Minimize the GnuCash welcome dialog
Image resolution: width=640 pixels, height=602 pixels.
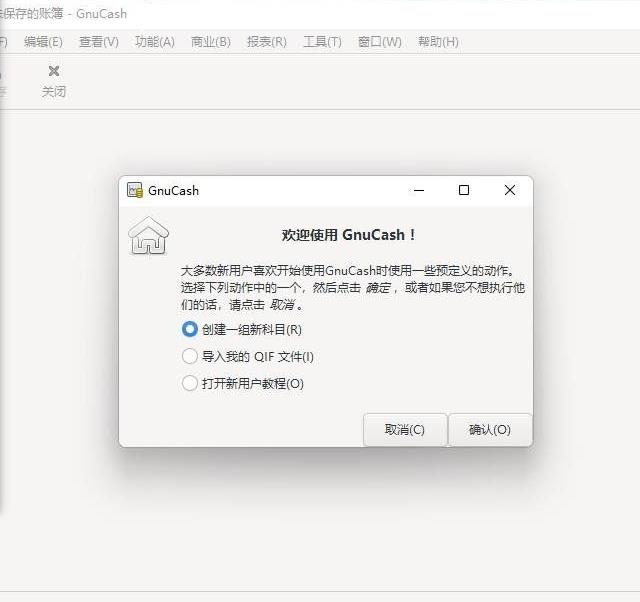pos(419,190)
